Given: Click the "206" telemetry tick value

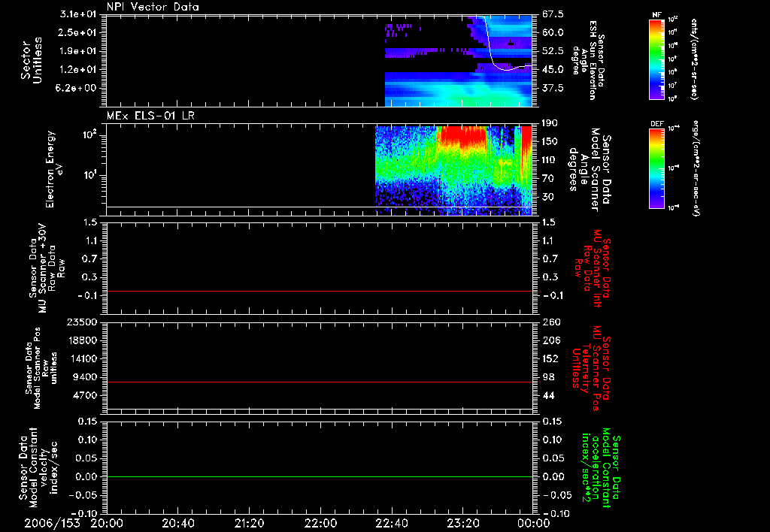Looking at the screenshot, I should tap(550, 340).
